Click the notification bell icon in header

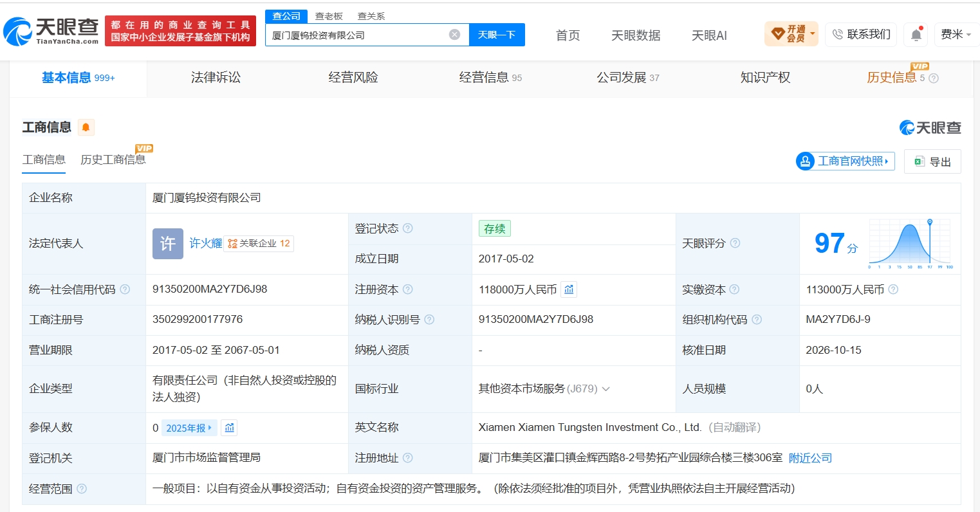[916, 35]
